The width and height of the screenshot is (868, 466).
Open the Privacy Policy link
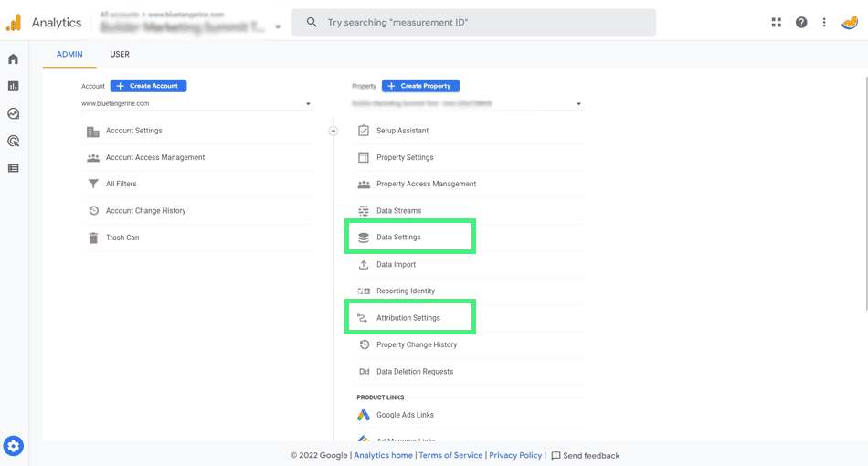click(515, 455)
